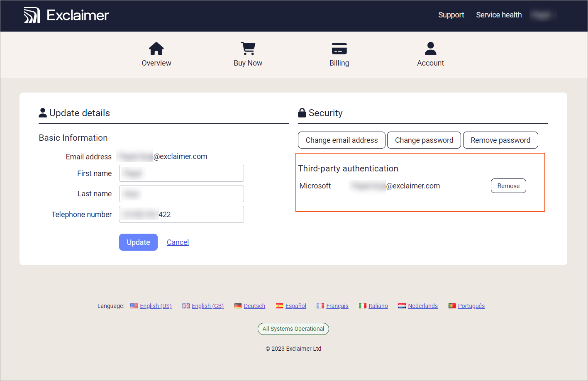Viewport: 588px width, 381px height.
Task: Open the Support menu item
Action: coord(451,15)
